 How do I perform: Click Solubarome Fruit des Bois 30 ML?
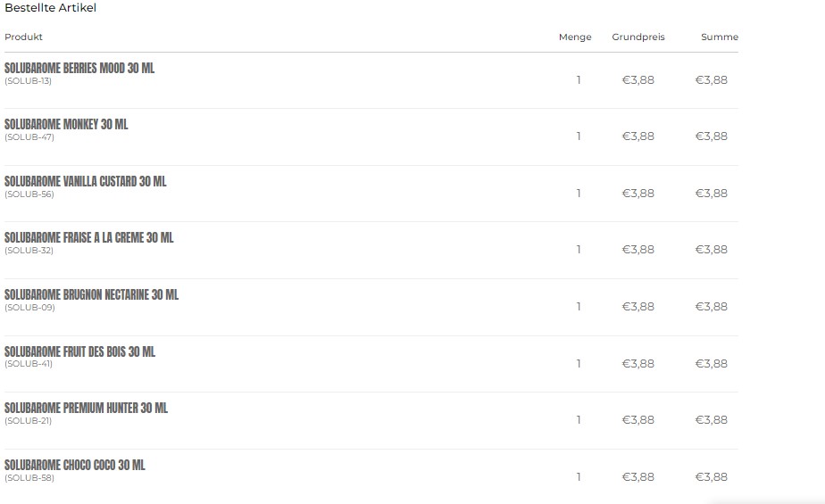pyautogui.click(x=79, y=351)
